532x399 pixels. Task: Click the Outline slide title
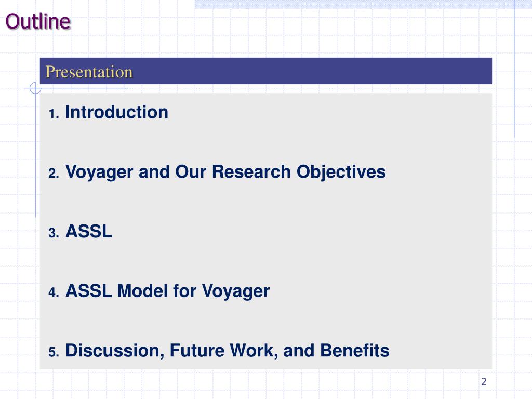pos(38,21)
